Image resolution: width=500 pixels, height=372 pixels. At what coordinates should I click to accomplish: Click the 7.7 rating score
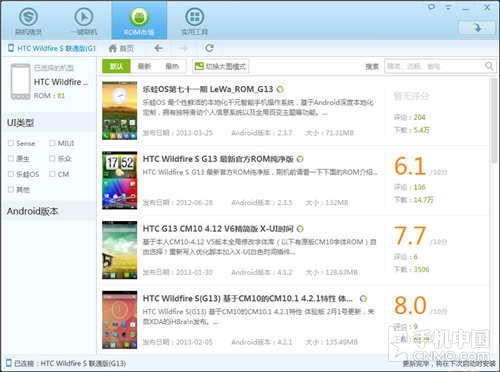coord(410,236)
